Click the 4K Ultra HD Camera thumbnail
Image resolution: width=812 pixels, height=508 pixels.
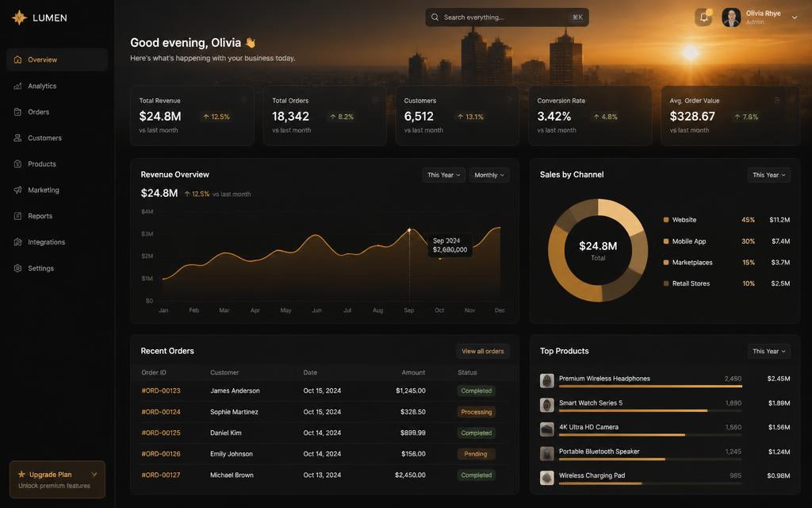547,429
